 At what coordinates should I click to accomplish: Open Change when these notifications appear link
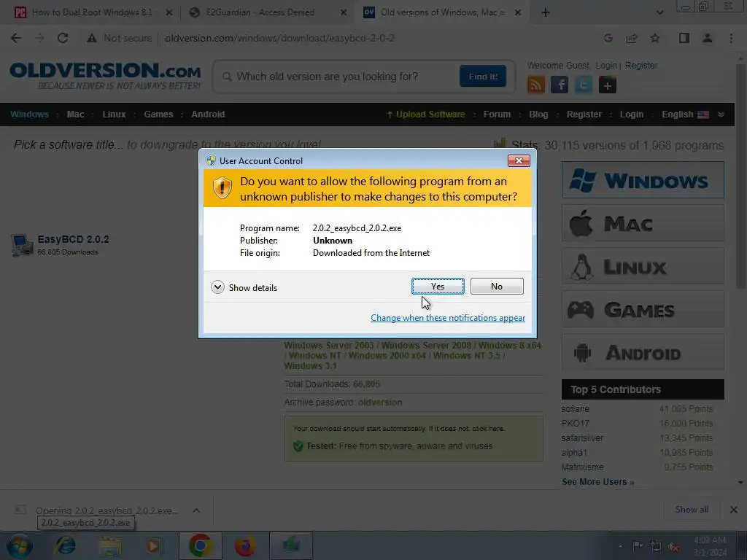pos(448,318)
